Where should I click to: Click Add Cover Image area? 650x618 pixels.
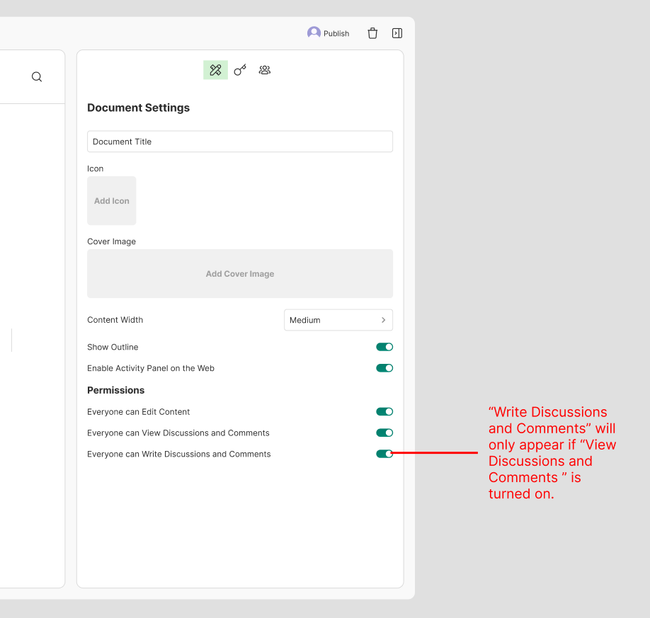click(240, 274)
